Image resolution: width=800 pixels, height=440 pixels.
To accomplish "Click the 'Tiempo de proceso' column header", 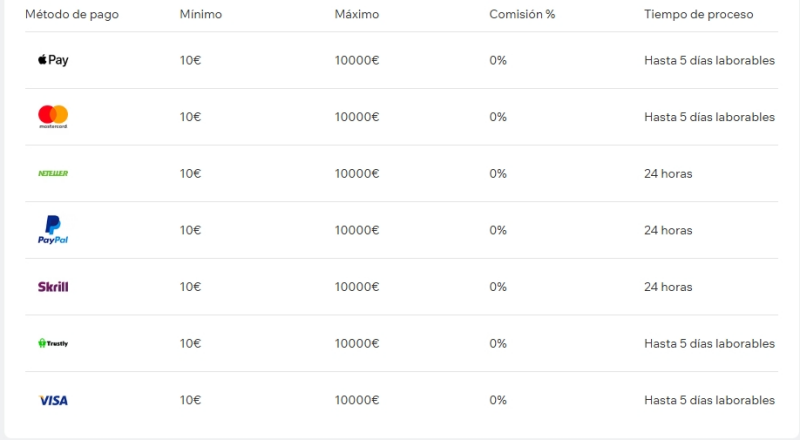I will tap(699, 15).
